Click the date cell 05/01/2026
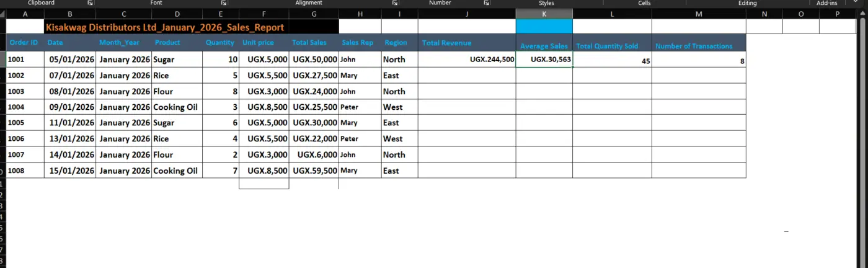Viewport: 868px width, 268px height. pyautogui.click(x=69, y=60)
